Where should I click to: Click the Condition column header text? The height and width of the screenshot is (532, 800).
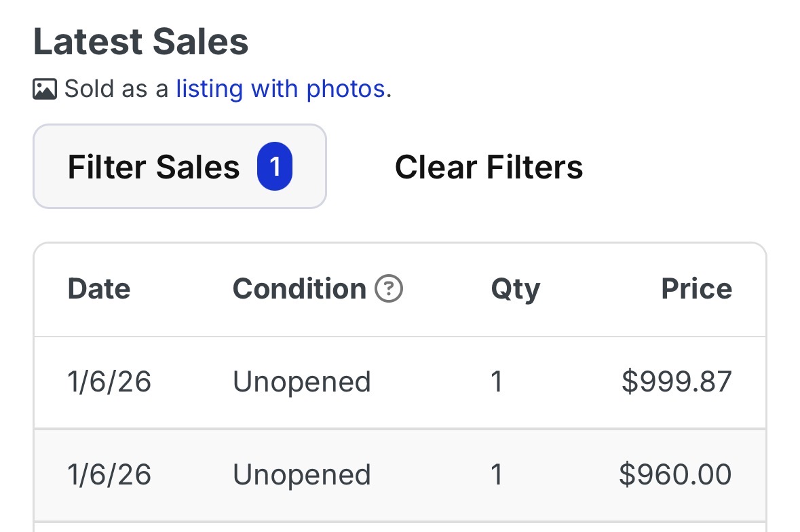[x=299, y=290]
